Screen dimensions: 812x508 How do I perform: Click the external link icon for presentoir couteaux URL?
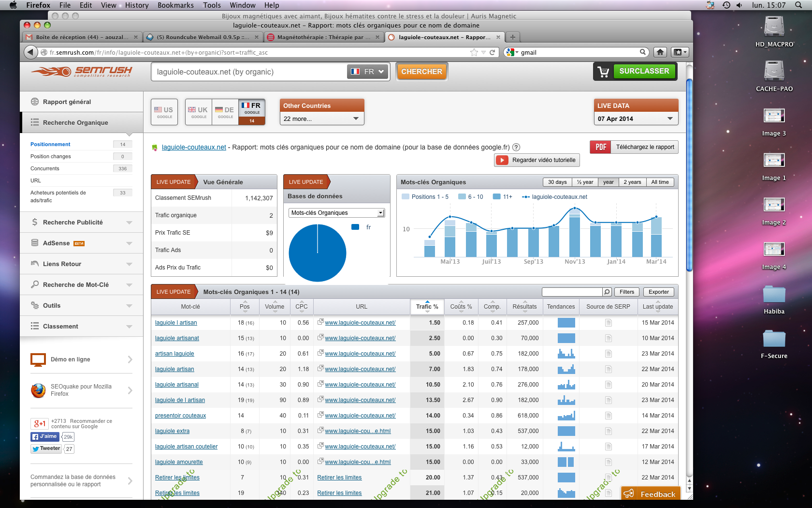320,415
